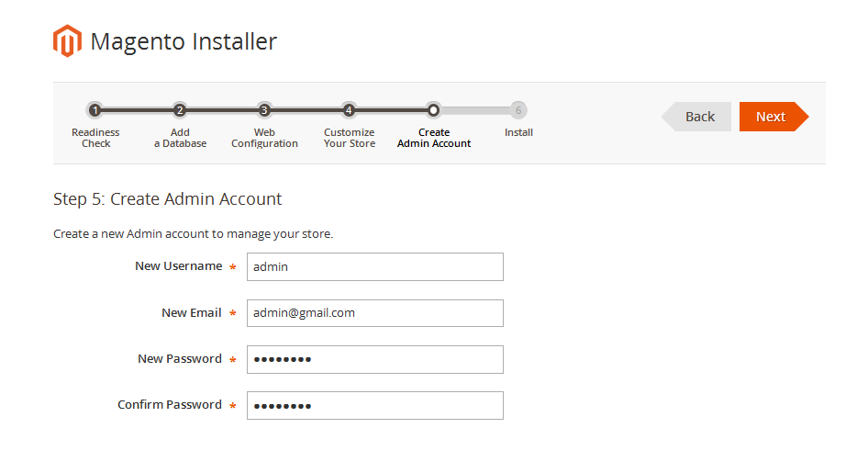Click the current step 5 progress marker
The height and width of the screenshot is (473, 868).
click(433, 110)
